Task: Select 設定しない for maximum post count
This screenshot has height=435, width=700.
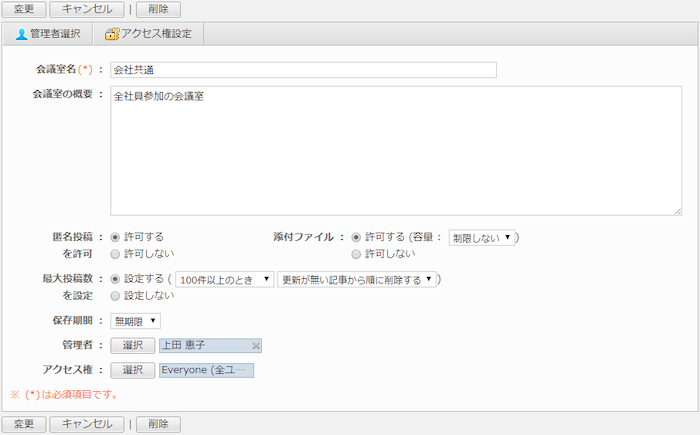Action: [115, 296]
